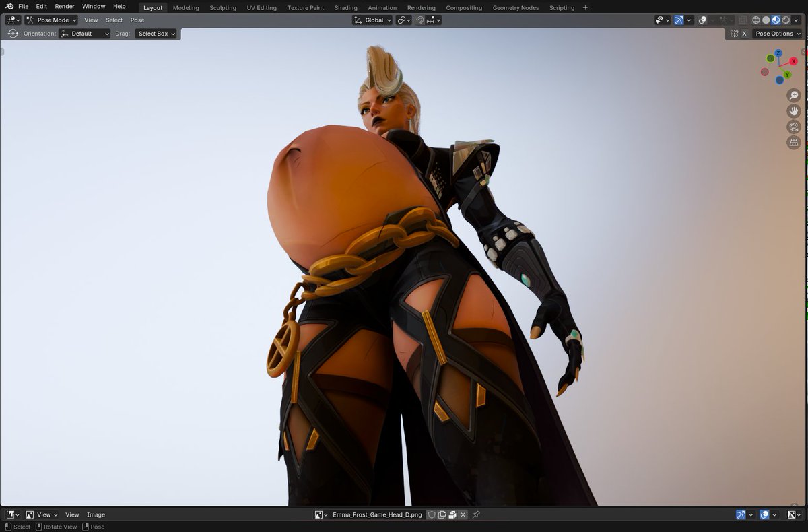Toggle X-axis mirror pose option
The image size is (808, 532).
744,34
